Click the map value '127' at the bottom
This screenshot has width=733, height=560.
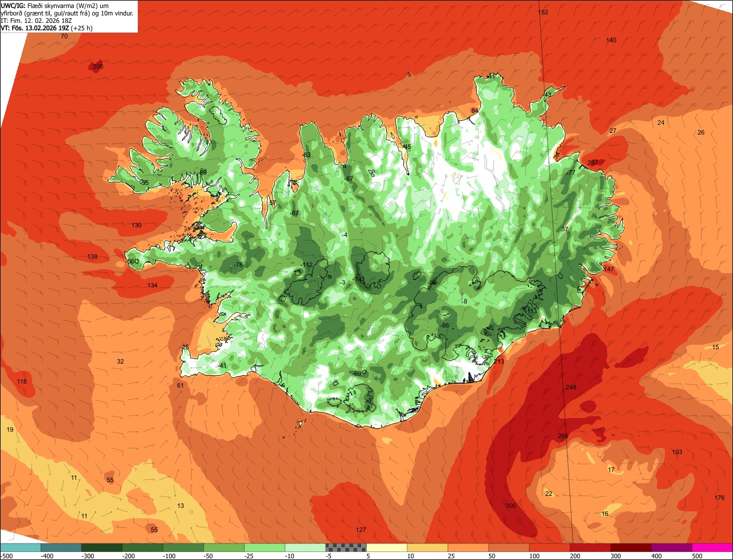pyautogui.click(x=361, y=530)
